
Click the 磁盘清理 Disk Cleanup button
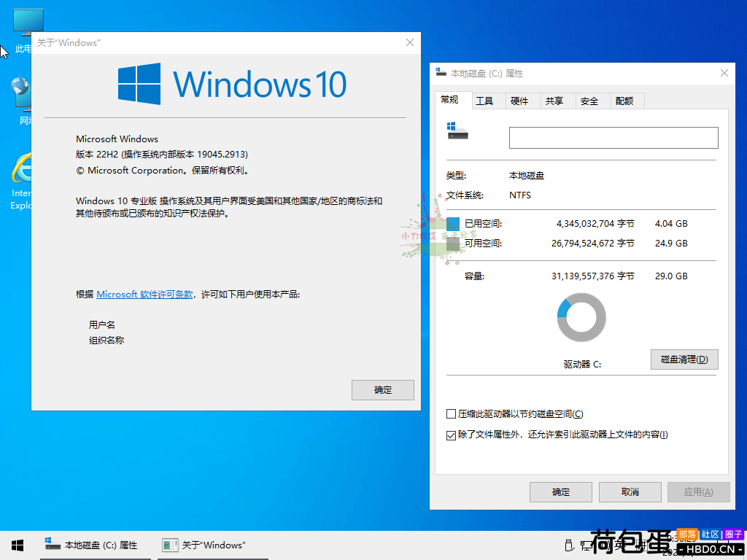(684, 359)
